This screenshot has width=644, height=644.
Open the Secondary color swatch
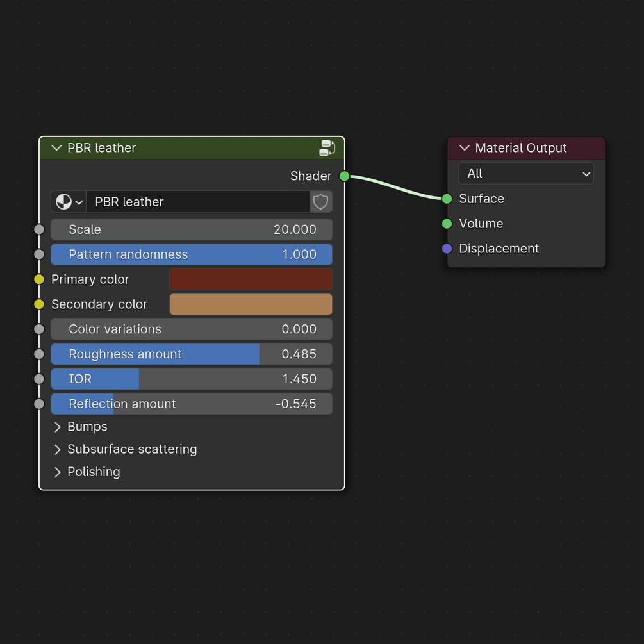[x=251, y=304]
